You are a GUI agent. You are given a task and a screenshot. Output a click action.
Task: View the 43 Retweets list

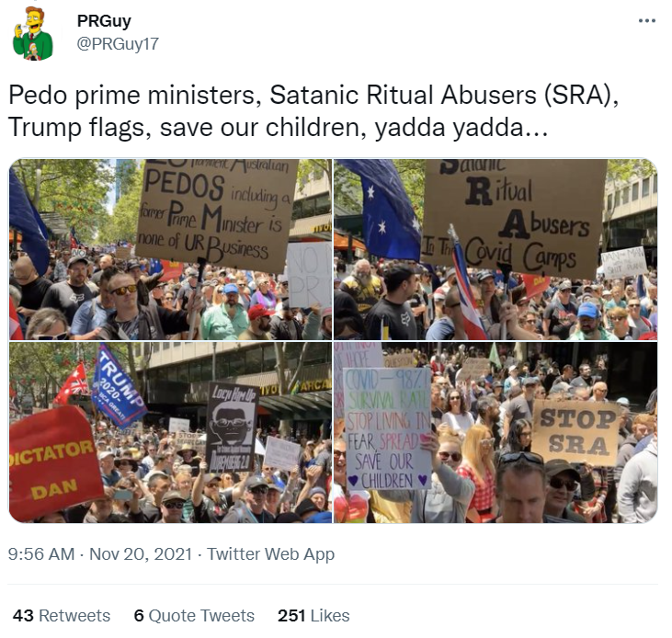62,615
